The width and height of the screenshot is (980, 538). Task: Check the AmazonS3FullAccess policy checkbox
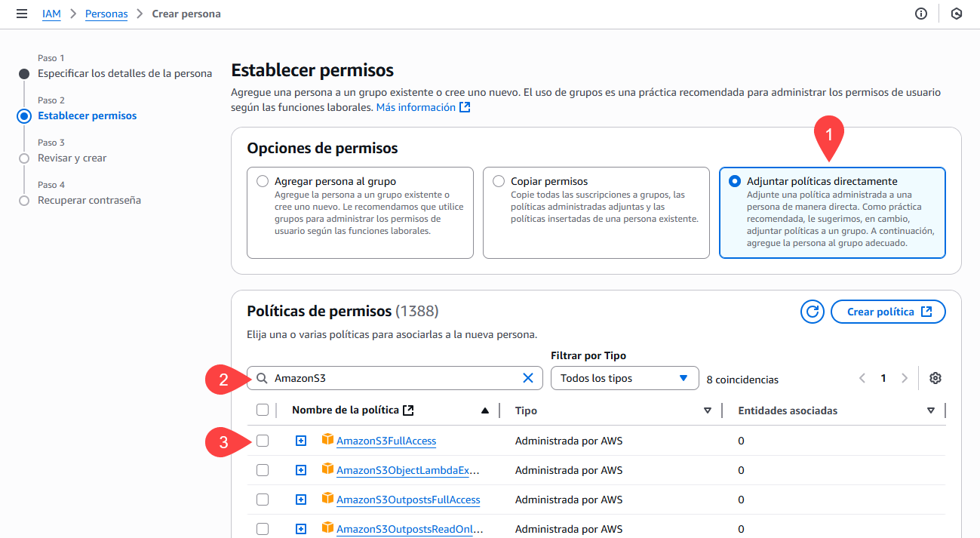[x=263, y=441]
